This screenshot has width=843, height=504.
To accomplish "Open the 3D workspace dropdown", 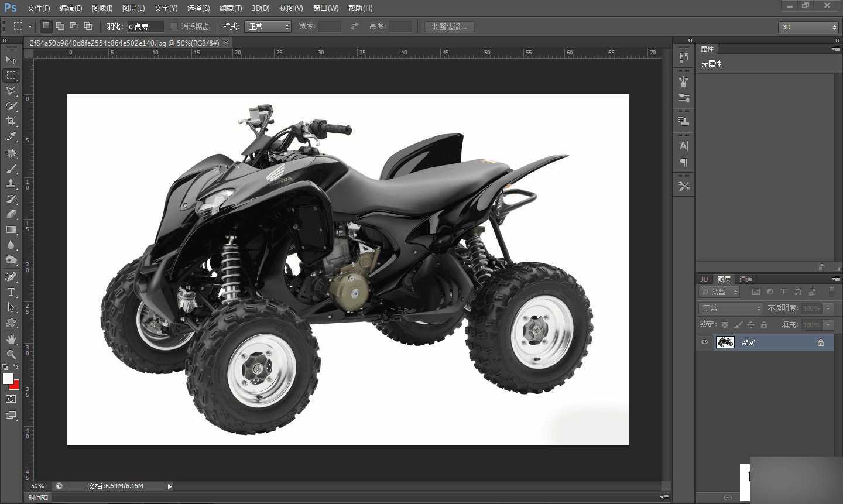I will pos(808,27).
